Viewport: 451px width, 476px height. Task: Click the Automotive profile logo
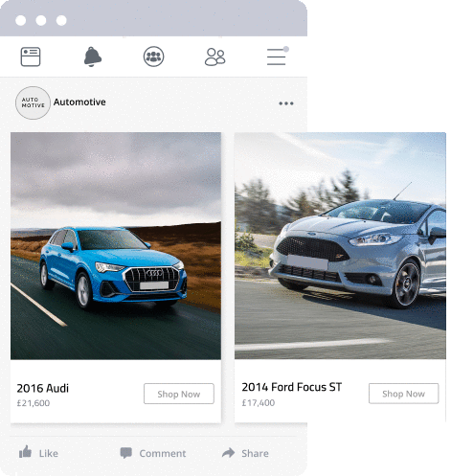point(33,102)
